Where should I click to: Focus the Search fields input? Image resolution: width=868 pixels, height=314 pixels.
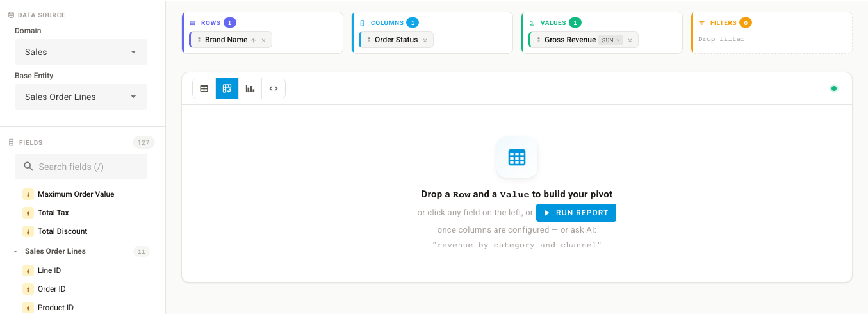point(81,167)
